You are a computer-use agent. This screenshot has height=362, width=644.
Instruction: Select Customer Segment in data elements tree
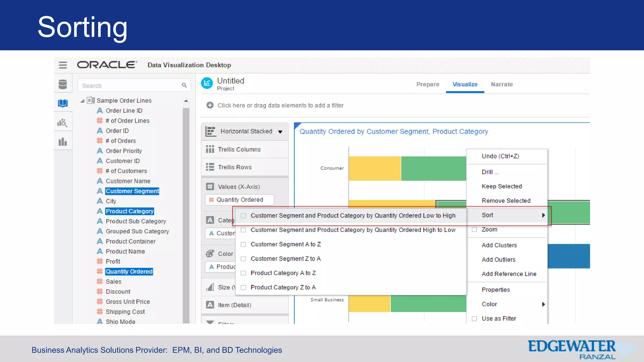[132, 191]
